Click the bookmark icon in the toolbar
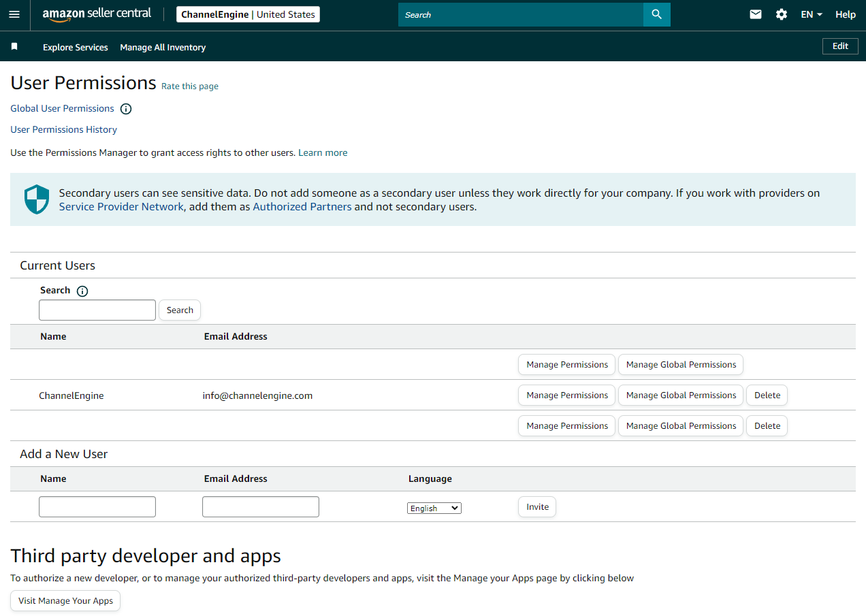866x616 pixels. tap(14, 46)
